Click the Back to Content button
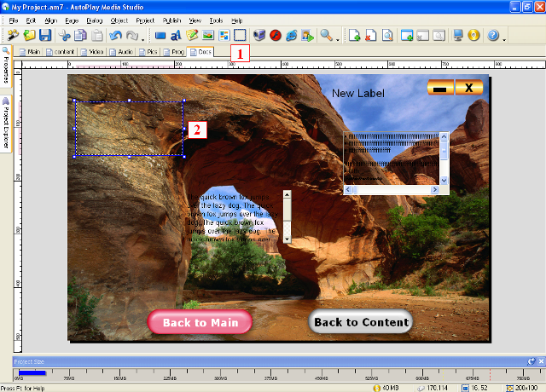Viewport: 546px width, 392px height. (360, 322)
